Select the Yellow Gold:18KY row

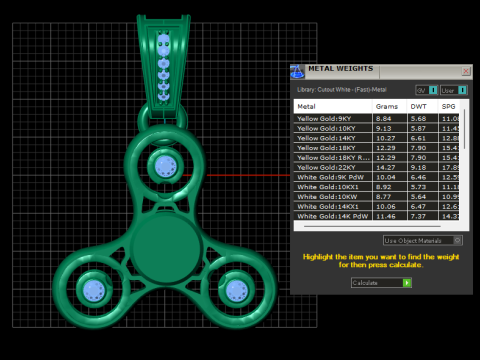click(376, 148)
